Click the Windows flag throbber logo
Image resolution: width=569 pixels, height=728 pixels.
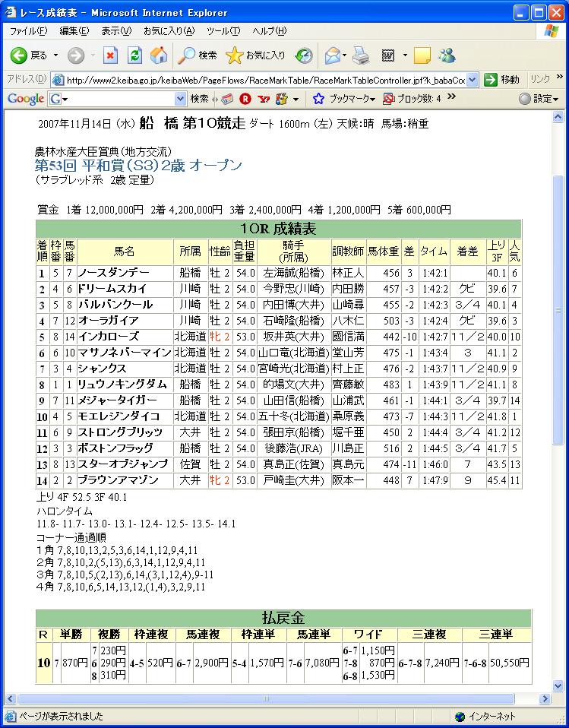[552, 31]
